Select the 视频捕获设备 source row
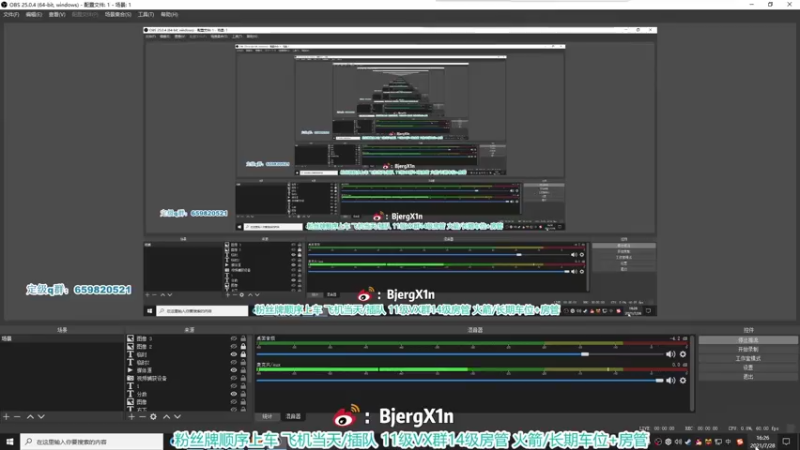The image size is (800, 450). pos(187,378)
